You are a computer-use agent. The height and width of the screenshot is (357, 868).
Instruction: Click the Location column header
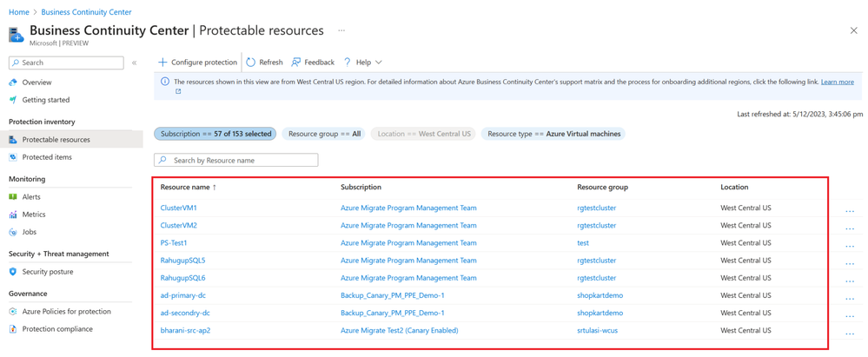click(x=734, y=188)
